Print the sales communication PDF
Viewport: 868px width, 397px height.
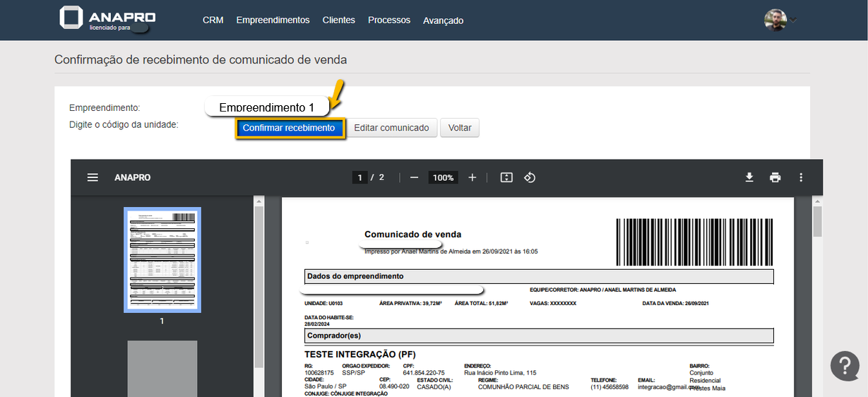[x=775, y=177]
